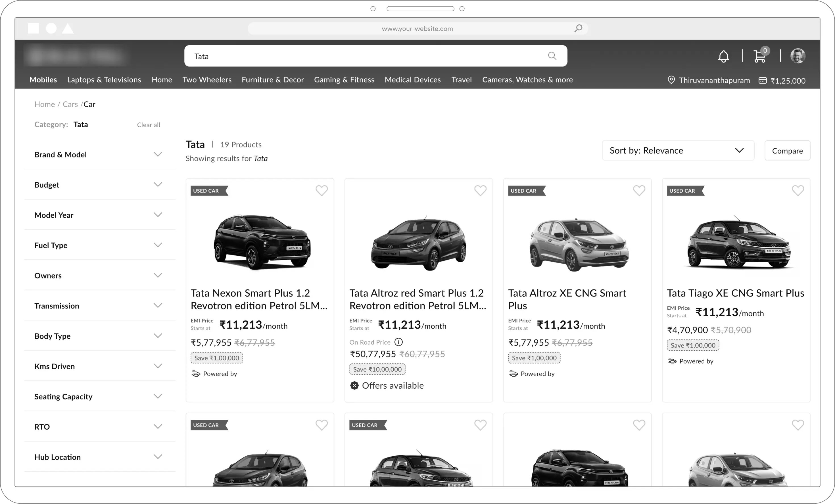Click the On Road Price info icon
Viewport: 835px width, 504px height.
(398, 342)
